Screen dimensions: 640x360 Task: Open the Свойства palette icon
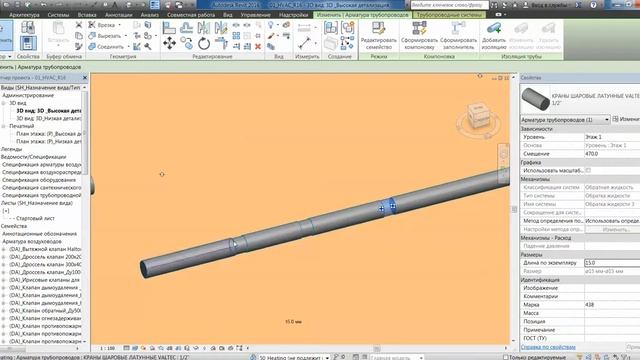pyautogui.click(x=28, y=43)
